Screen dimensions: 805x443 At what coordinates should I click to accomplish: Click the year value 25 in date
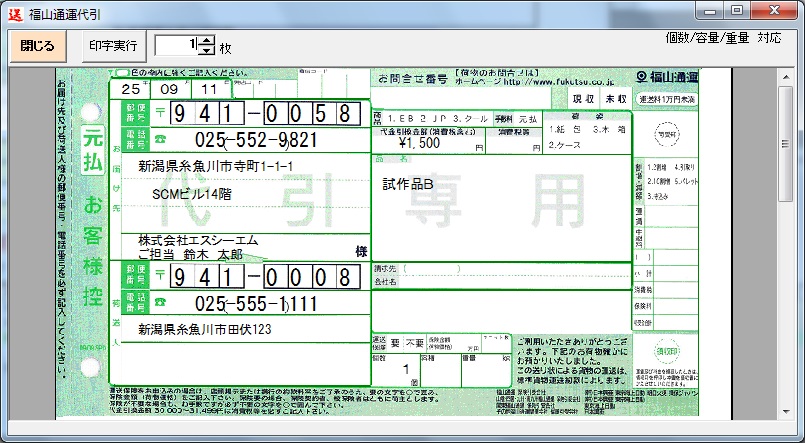point(130,89)
